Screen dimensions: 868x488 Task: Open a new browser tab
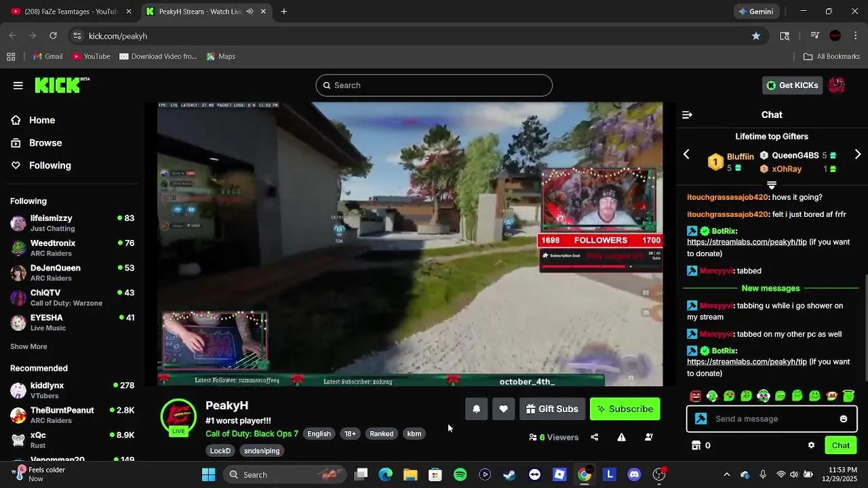[284, 12]
